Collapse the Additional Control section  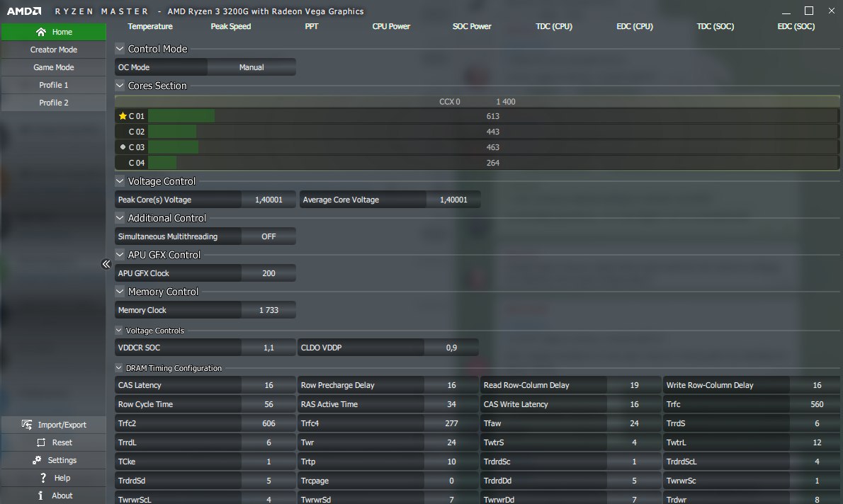(120, 217)
